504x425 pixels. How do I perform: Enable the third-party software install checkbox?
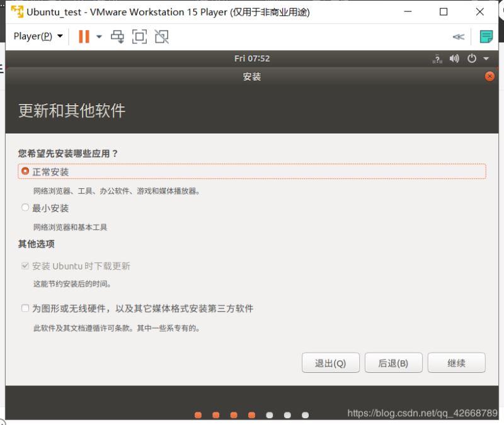(x=25, y=309)
